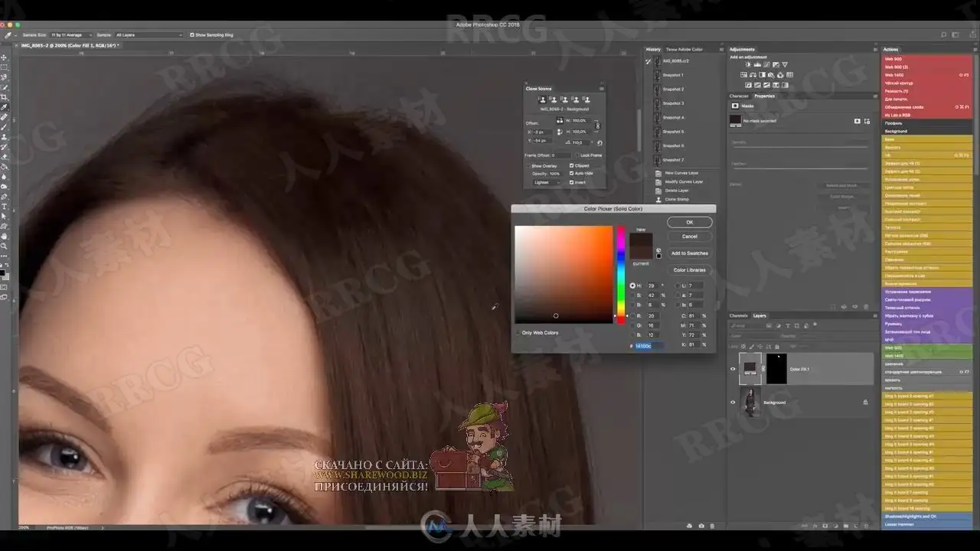
Task: Select the Crop tool
Action: pos(4,97)
